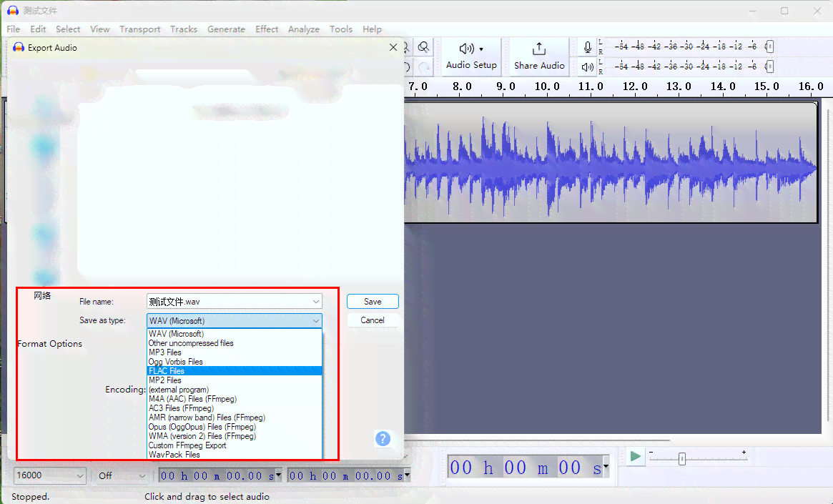Expand the File name dropdown arrow

[x=316, y=302]
